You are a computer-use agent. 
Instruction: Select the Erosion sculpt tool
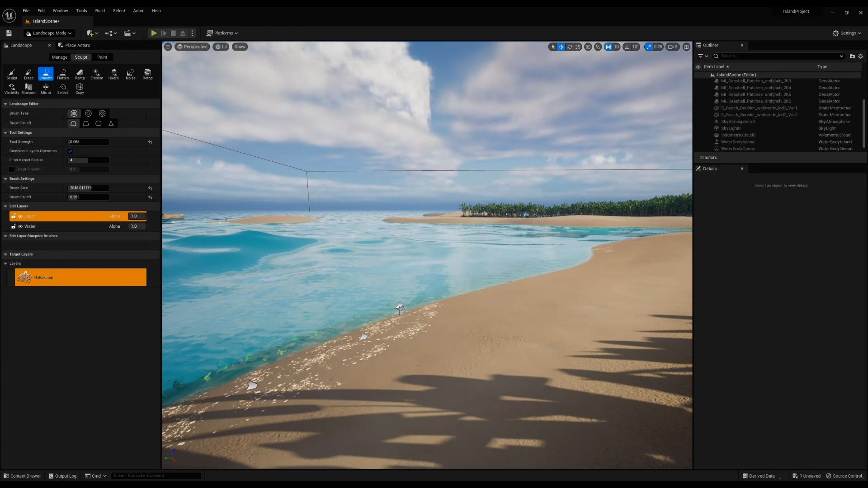[x=96, y=74]
